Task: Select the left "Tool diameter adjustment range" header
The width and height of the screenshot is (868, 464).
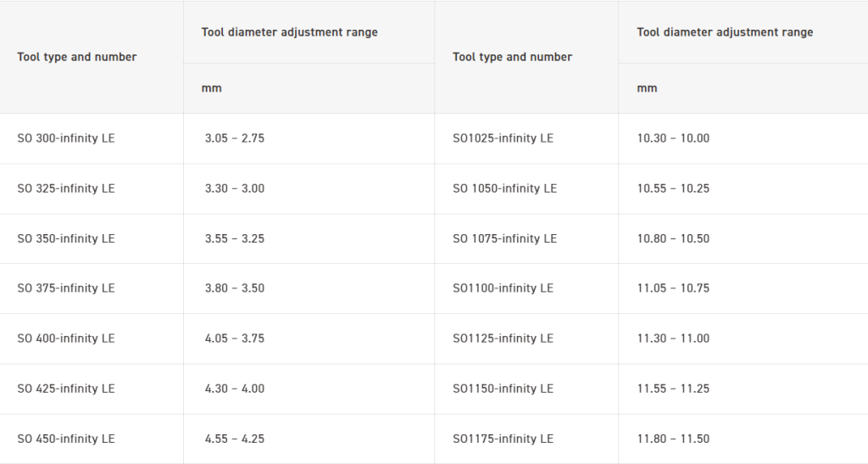Action: point(289,32)
